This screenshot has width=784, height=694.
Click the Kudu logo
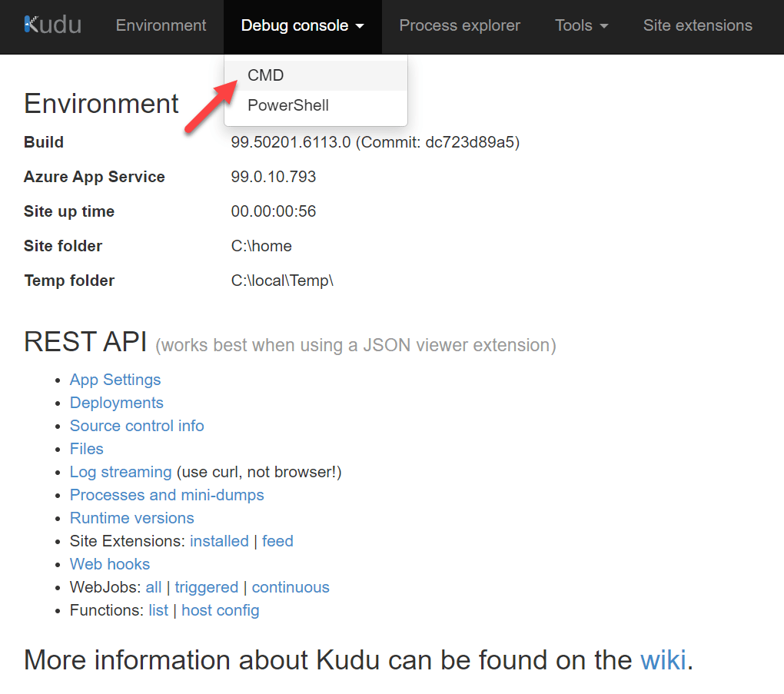point(52,25)
